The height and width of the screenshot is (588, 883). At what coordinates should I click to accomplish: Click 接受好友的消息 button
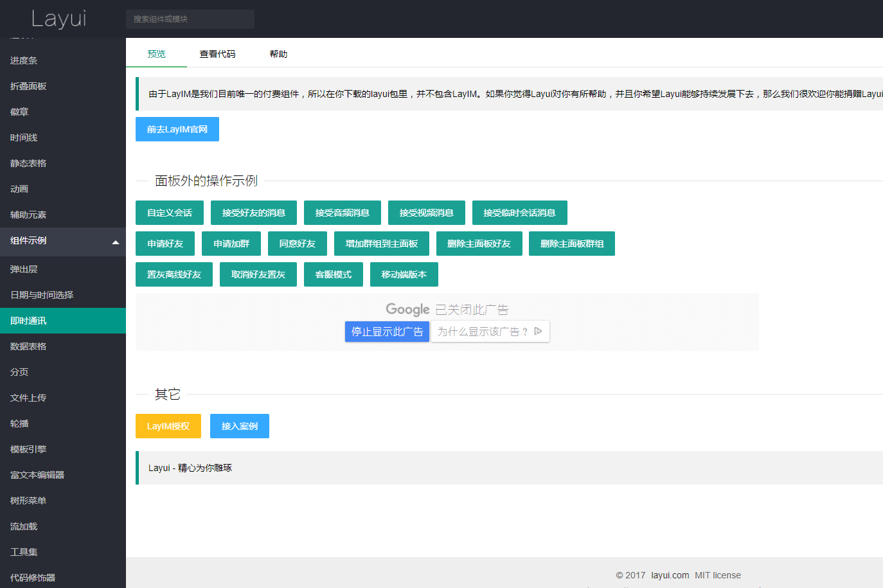[254, 213]
